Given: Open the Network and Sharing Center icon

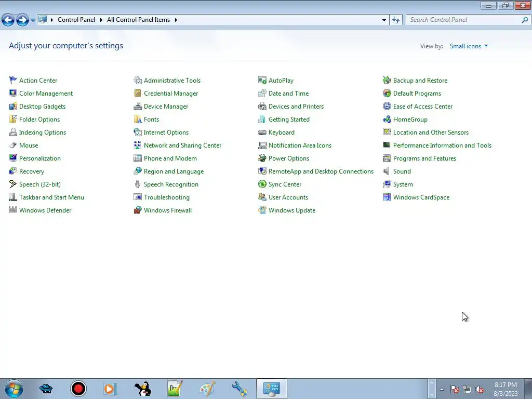Looking at the screenshot, I should click(x=137, y=145).
